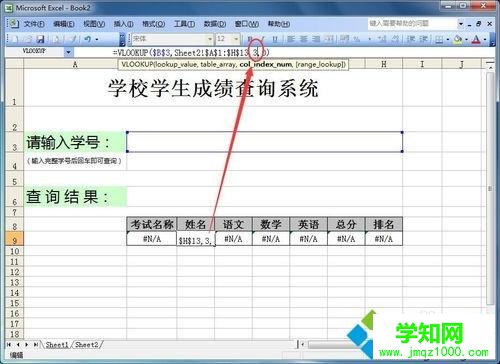Click the Increase Decimal icon
This screenshot has height=364, width=500.
[x=382, y=39]
